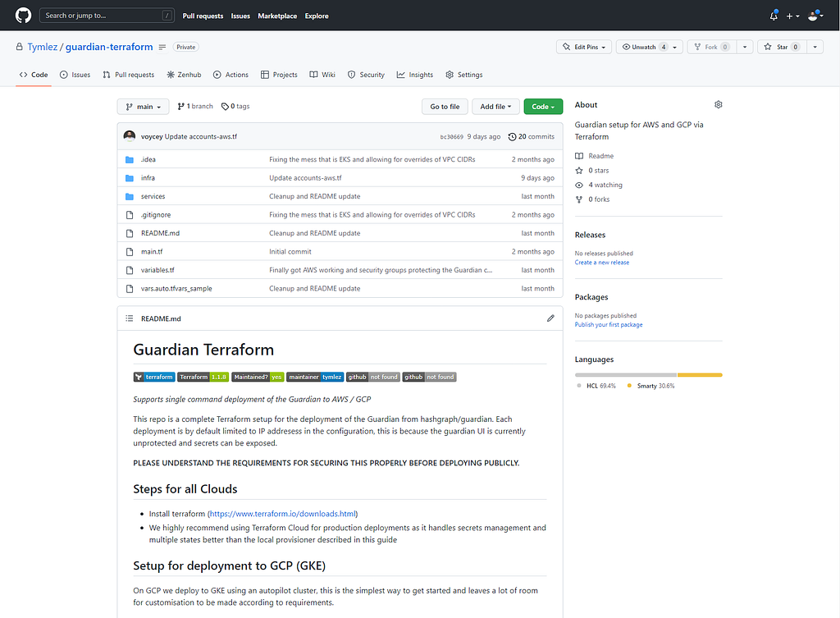Click Go to file button
Viewport: 840px width, 618px height.
[445, 107]
